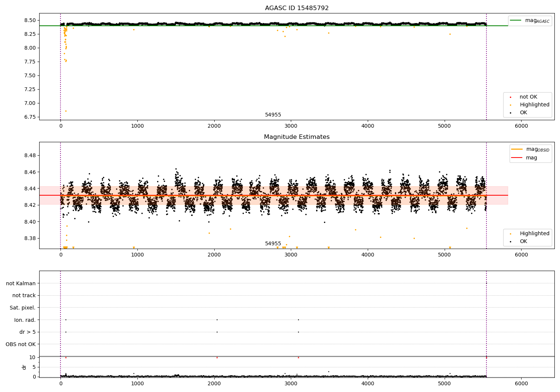
Task: Click the 5 tick on the dr axis
Action: coord(34,367)
